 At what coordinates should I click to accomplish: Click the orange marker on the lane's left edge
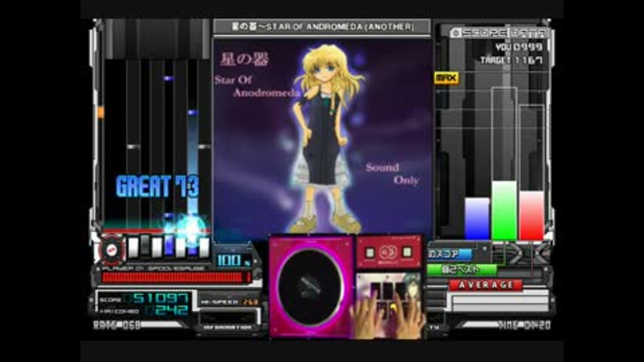point(101,112)
